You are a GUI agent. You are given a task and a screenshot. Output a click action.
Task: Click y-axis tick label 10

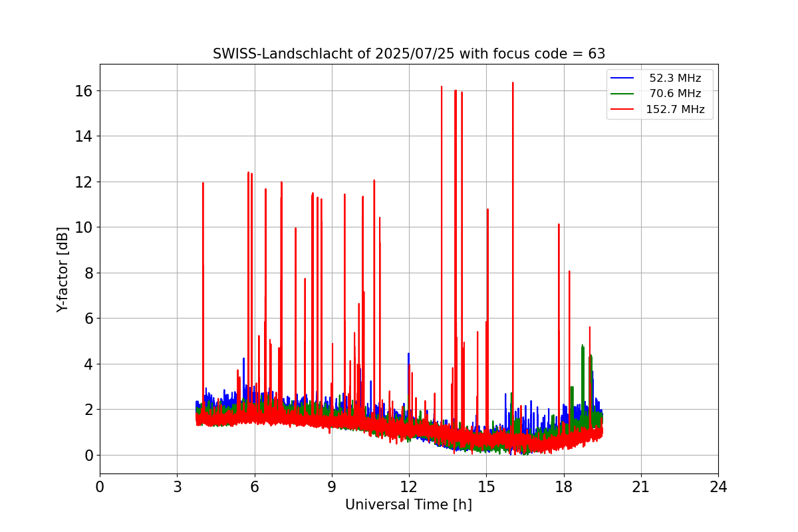(x=85, y=227)
